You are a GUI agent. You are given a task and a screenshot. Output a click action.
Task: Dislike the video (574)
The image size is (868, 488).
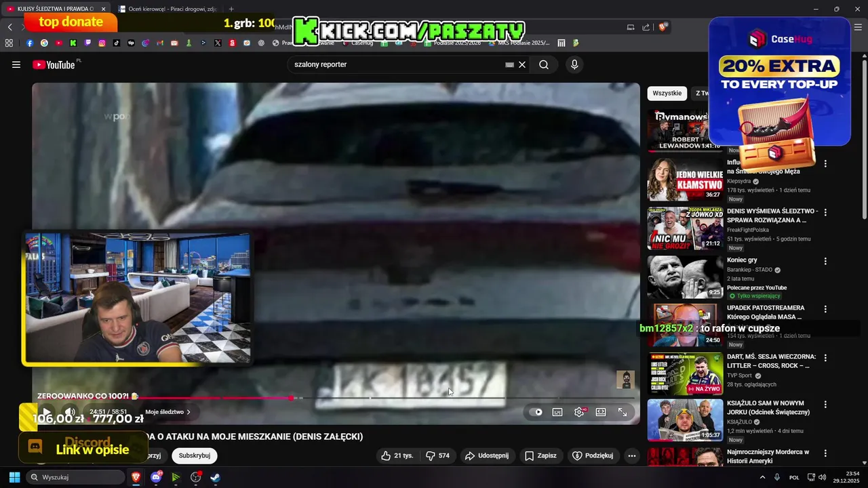[x=437, y=455]
